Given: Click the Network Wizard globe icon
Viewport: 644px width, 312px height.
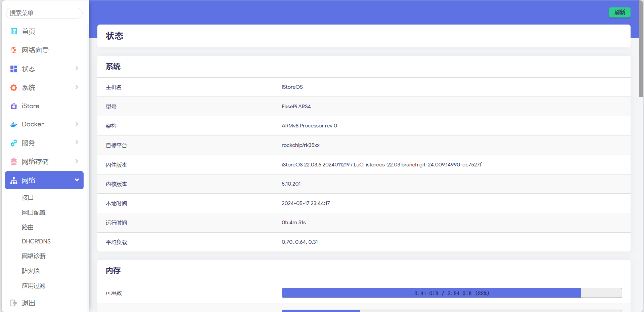Looking at the screenshot, I should pyautogui.click(x=14, y=50).
